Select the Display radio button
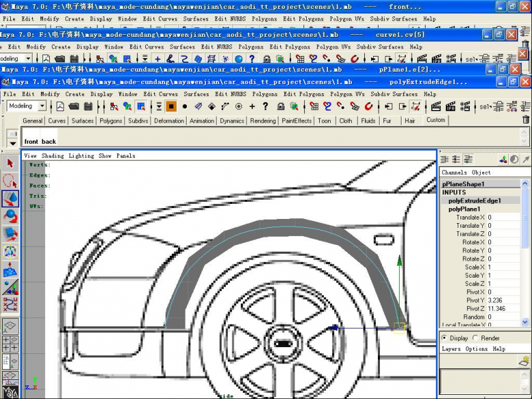 pos(444,338)
